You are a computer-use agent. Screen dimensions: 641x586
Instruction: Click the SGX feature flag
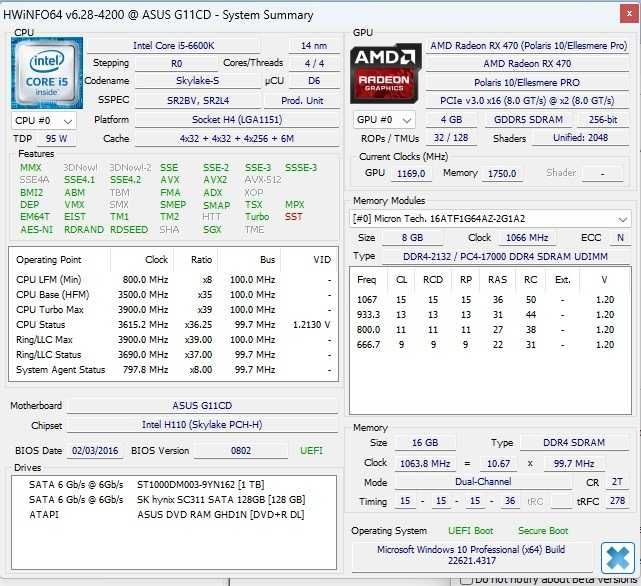212,229
